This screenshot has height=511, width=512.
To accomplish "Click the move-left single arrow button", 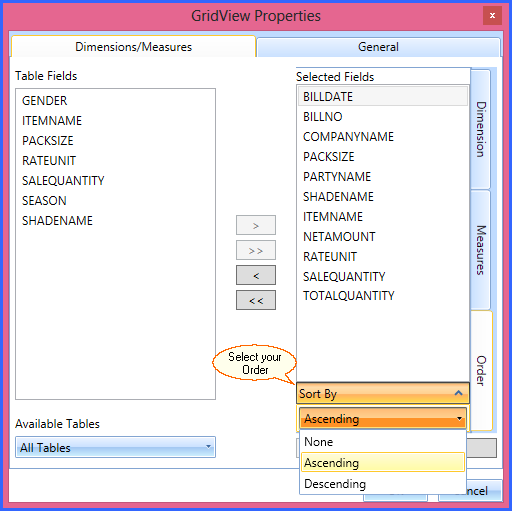I will pyautogui.click(x=256, y=275).
